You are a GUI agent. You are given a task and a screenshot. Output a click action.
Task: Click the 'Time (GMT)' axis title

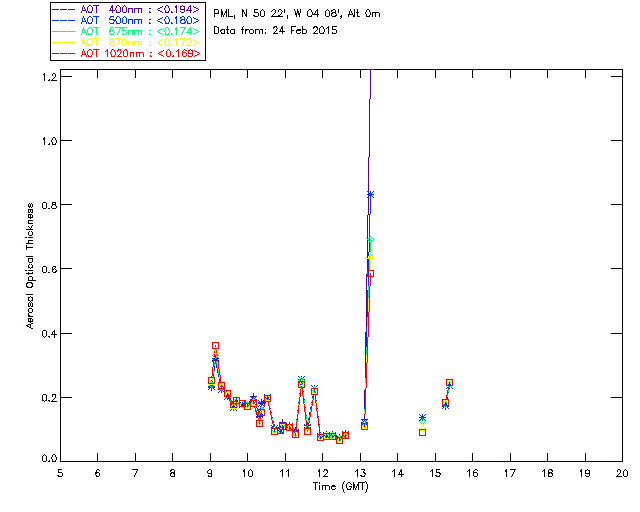coord(341,486)
